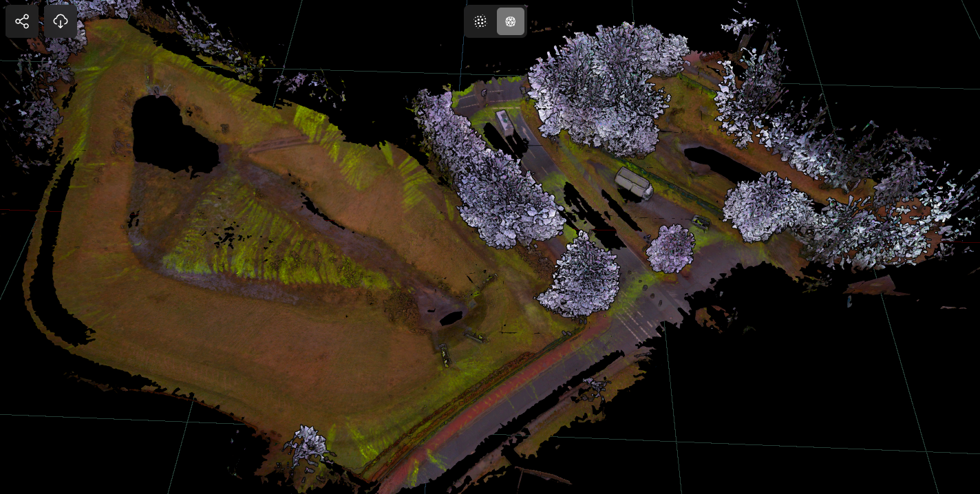Select the sparse tree cluster at top right
This screenshot has height=494, width=980.
click(x=750, y=89)
